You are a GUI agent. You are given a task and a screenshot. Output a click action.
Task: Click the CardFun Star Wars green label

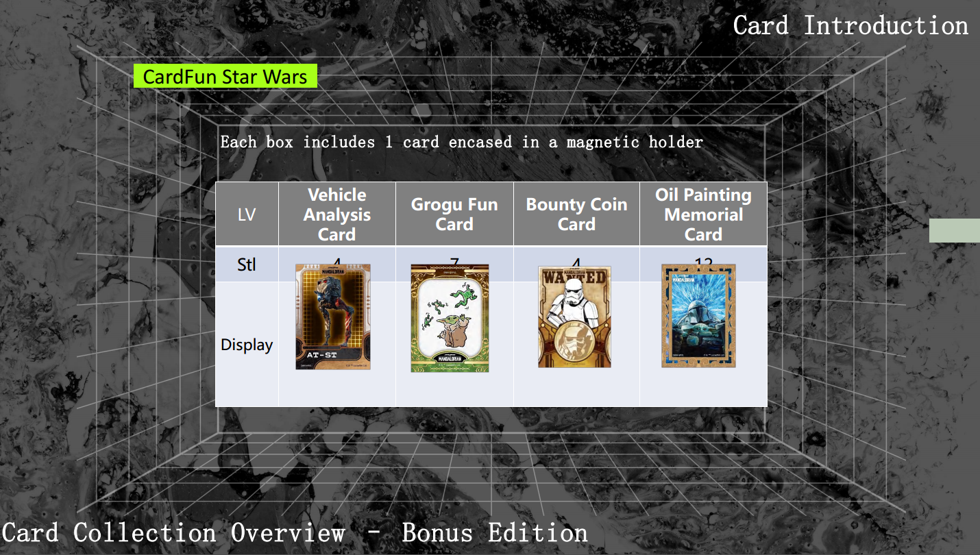pyautogui.click(x=225, y=76)
